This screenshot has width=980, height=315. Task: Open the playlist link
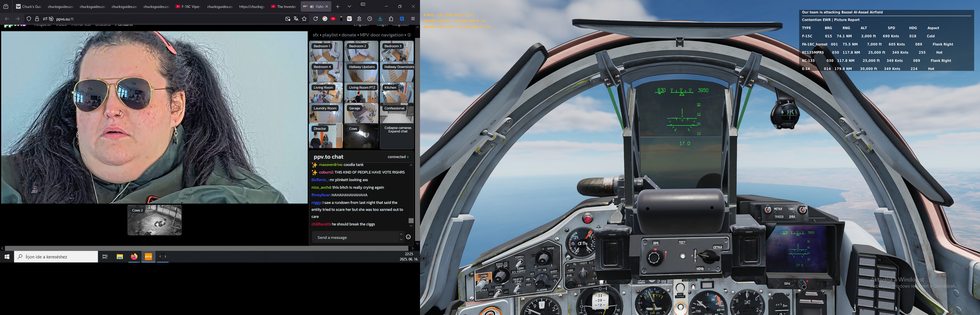(330, 35)
